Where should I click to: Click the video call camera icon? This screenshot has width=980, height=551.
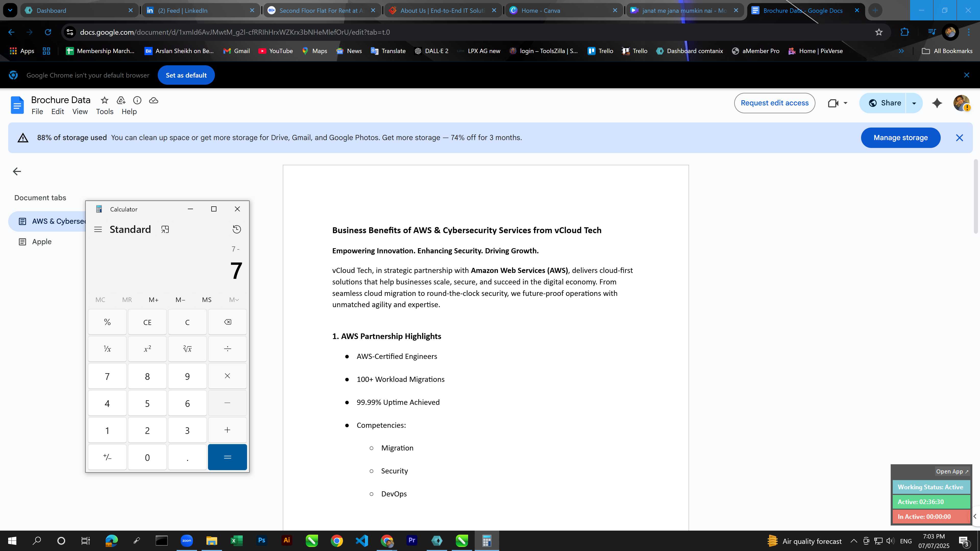click(x=833, y=103)
